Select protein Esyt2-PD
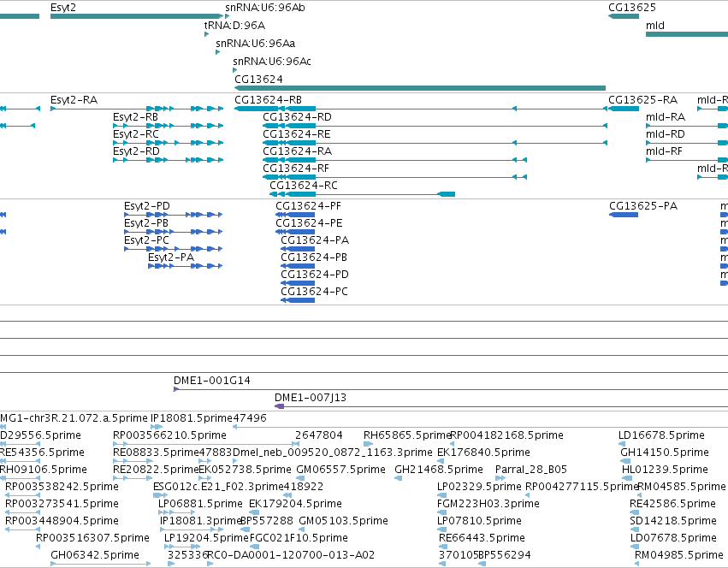The width and height of the screenshot is (728, 568). click(x=173, y=215)
